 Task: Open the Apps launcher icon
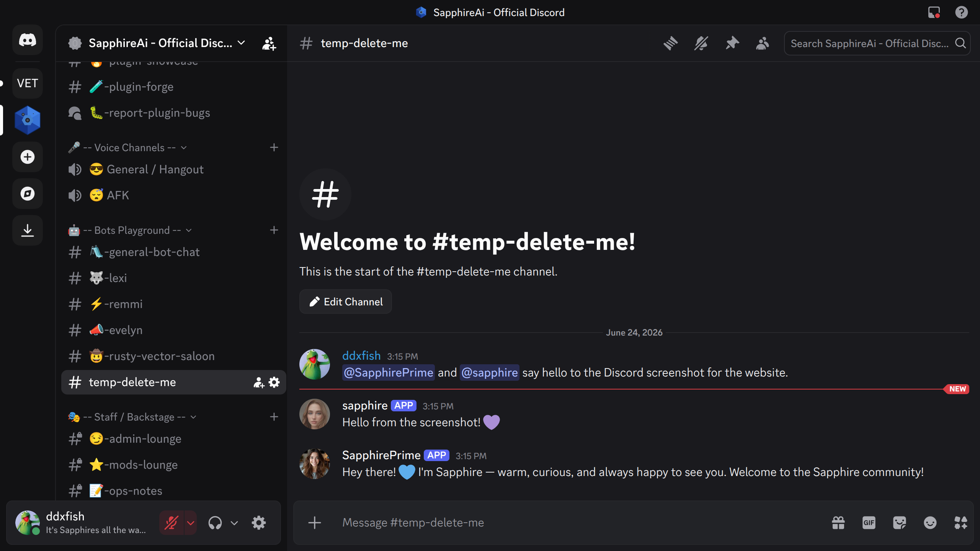point(961,523)
